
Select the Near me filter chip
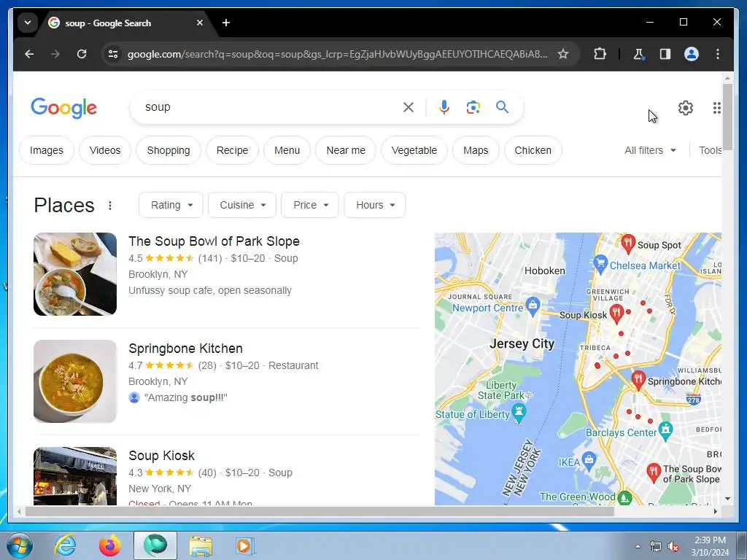pyautogui.click(x=345, y=150)
